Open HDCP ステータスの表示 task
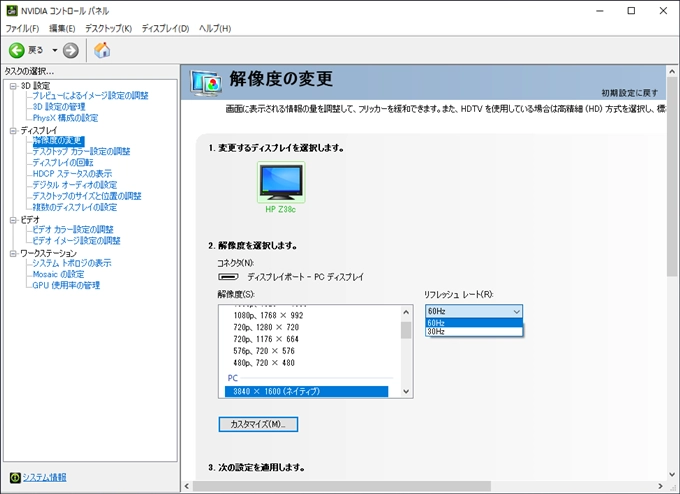This screenshot has height=494, width=680. pyautogui.click(x=72, y=174)
